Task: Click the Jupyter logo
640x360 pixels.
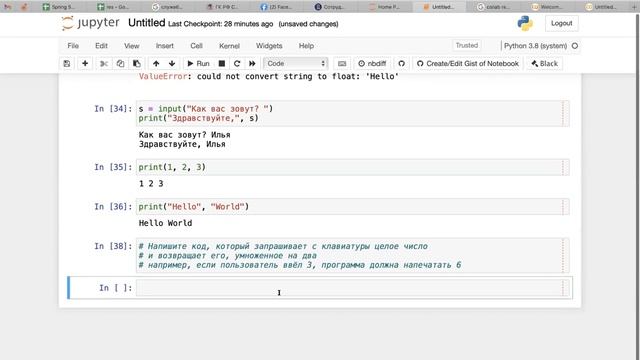Action: tap(90, 23)
